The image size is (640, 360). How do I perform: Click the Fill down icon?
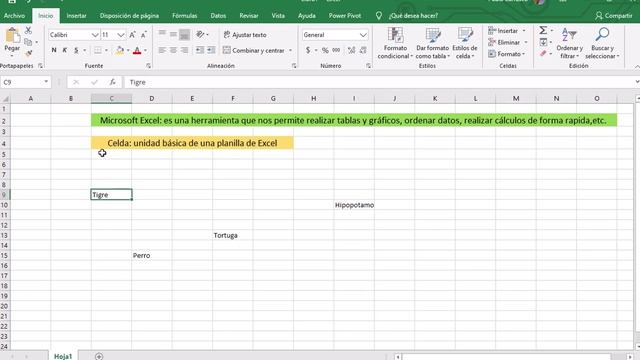[543, 42]
